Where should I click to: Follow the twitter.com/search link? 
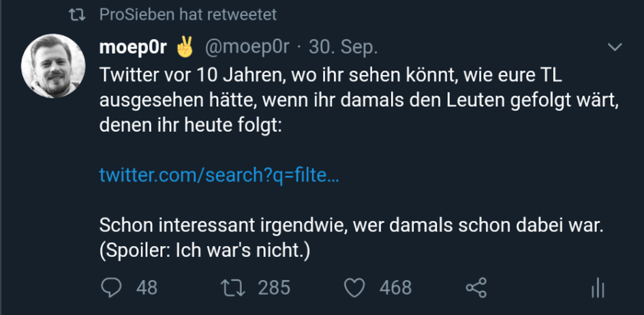click(x=219, y=175)
